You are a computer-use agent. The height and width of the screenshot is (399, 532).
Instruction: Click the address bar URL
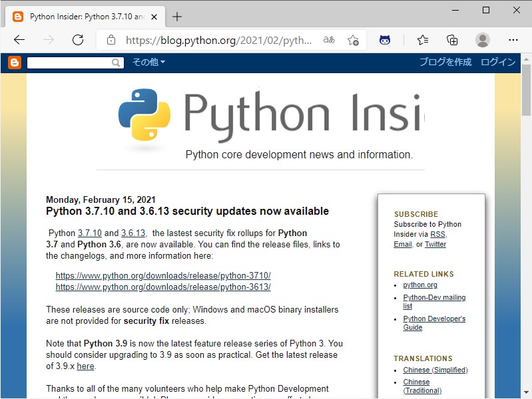218,40
